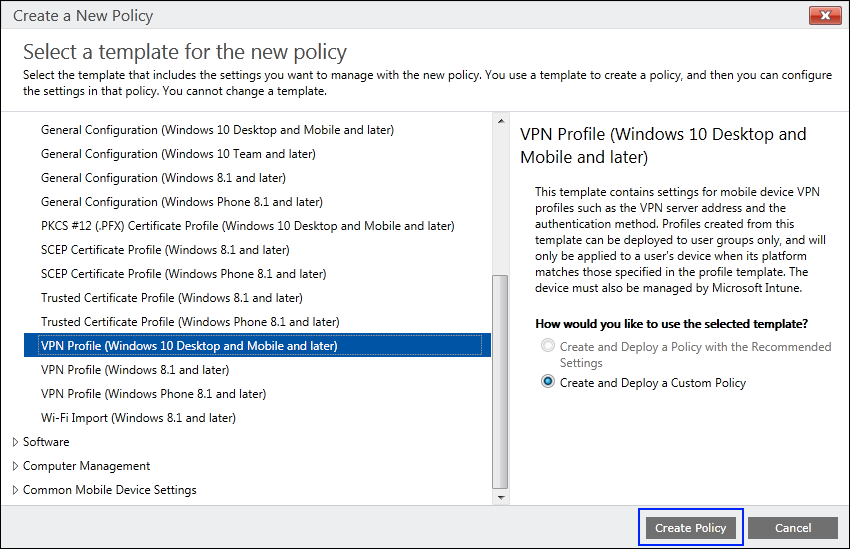Select Create and Deploy a Custom Policy
850x549 pixels.
547,382
